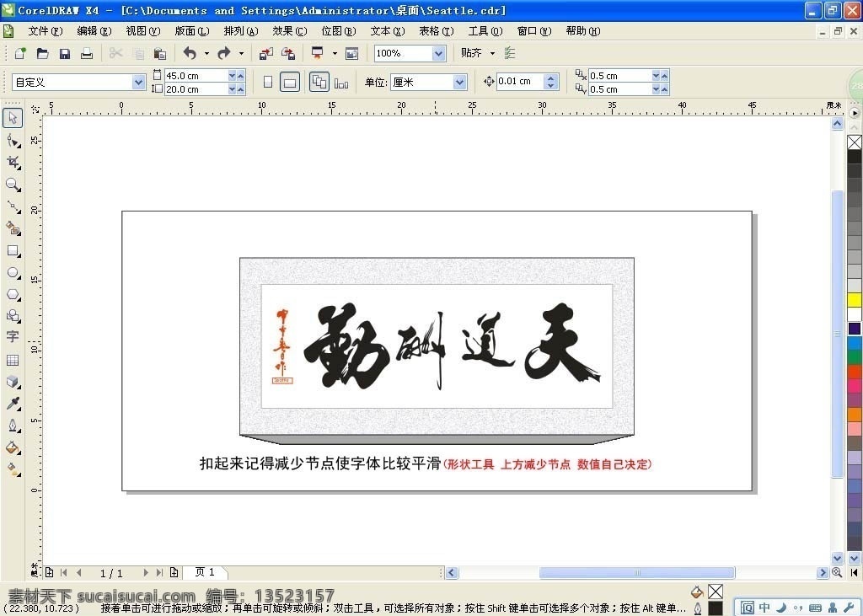Expand the zoom level 100% dropdown
The height and width of the screenshot is (616, 863).
pos(438,53)
